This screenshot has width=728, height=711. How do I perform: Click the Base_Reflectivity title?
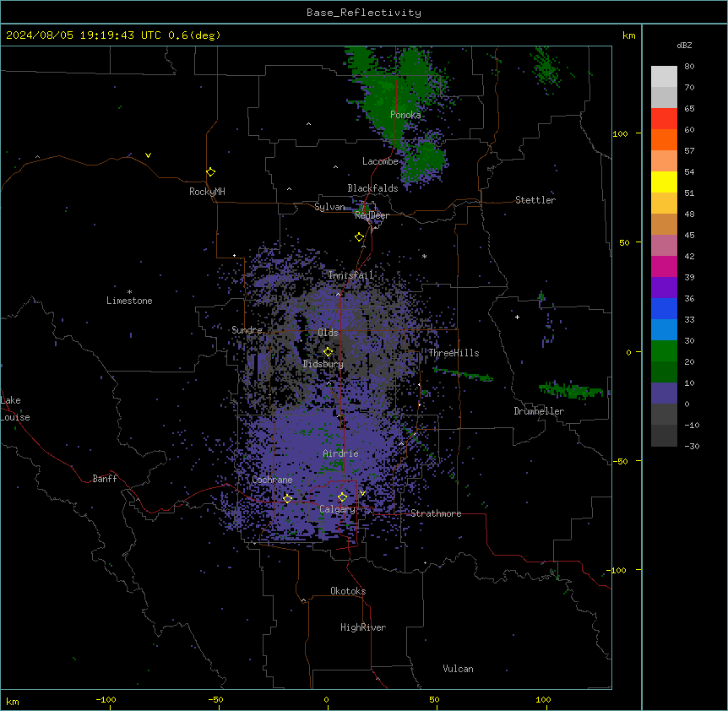coord(364,13)
